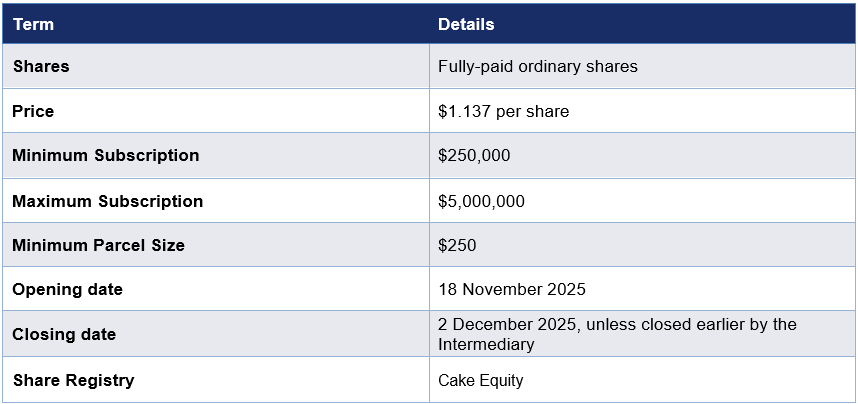This screenshot has width=858, height=404.
Task: Click the '18 November 2025' date
Action: 511,289
